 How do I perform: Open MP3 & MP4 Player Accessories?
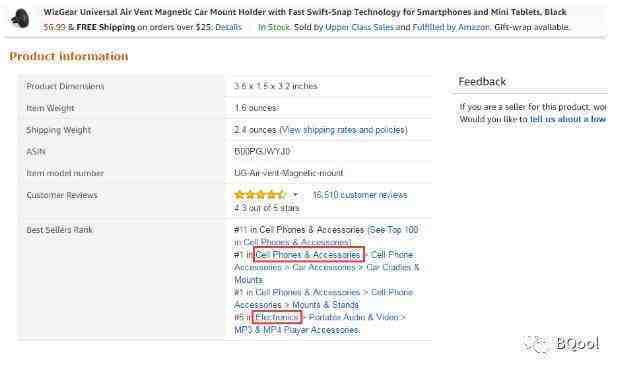(x=296, y=330)
